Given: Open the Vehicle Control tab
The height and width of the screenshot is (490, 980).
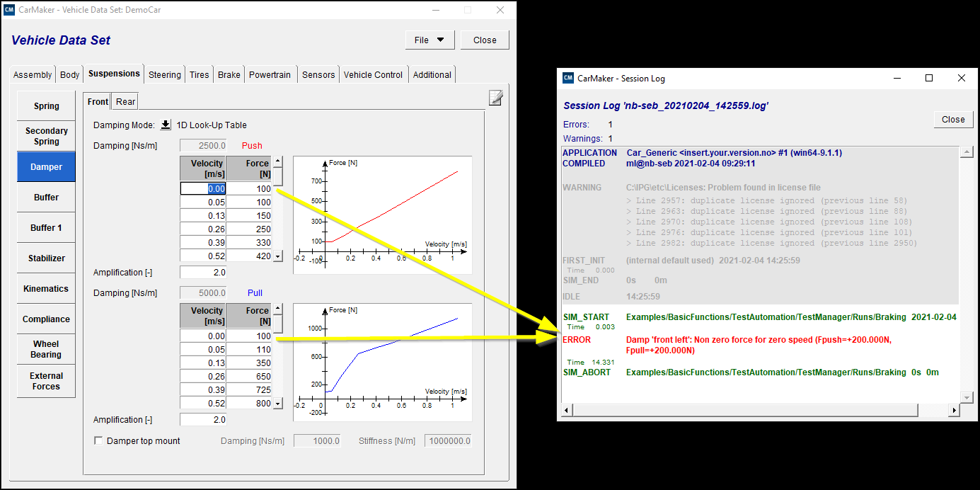Looking at the screenshot, I should (373, 74).
